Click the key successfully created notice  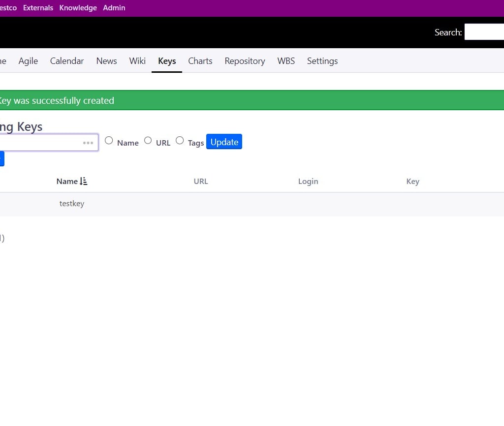tap(252, 100)
